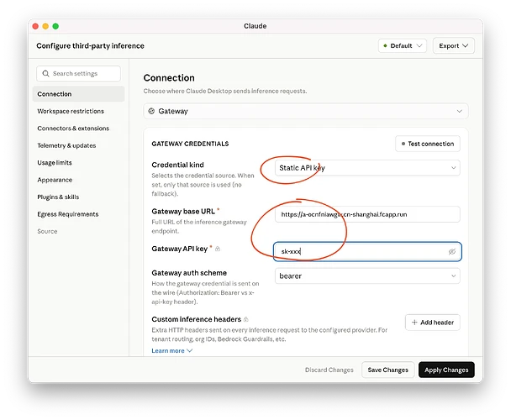Focus the Search settings field
This screenshot has height=420, width=511.
[78, 74]
